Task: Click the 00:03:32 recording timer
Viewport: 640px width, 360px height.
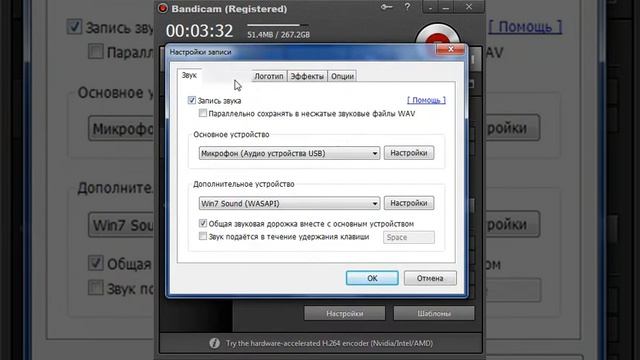Action: tap(199, 31)
